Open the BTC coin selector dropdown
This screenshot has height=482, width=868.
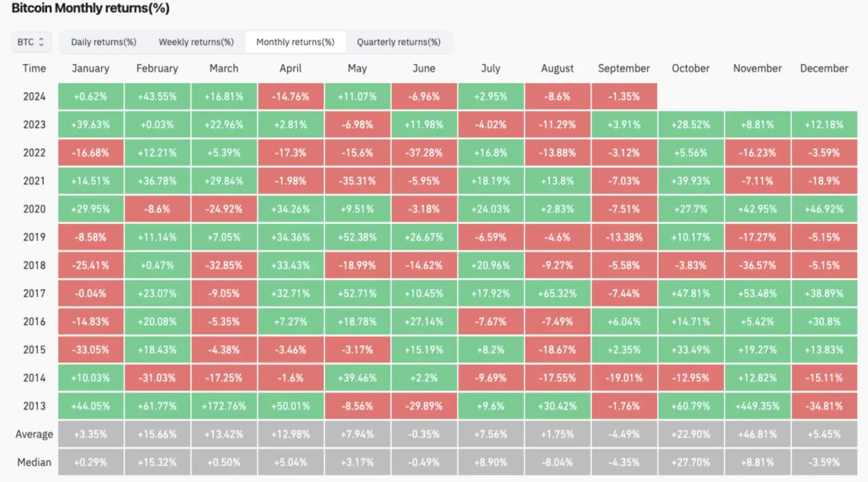pos(31,42)
